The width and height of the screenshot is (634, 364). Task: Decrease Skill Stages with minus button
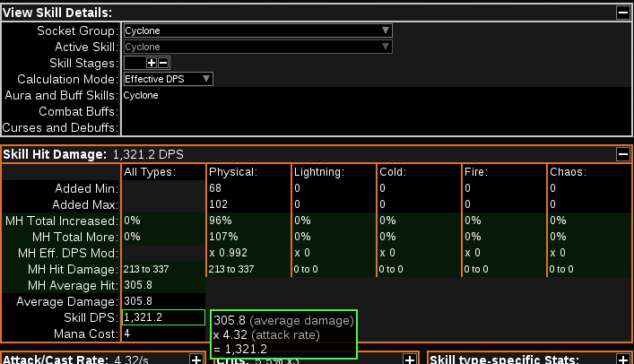163,64
